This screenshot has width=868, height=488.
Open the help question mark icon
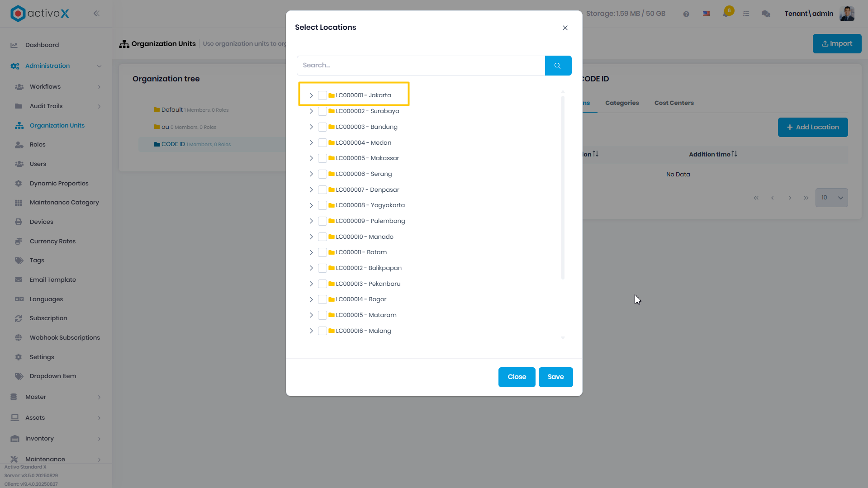pos(686,14)
